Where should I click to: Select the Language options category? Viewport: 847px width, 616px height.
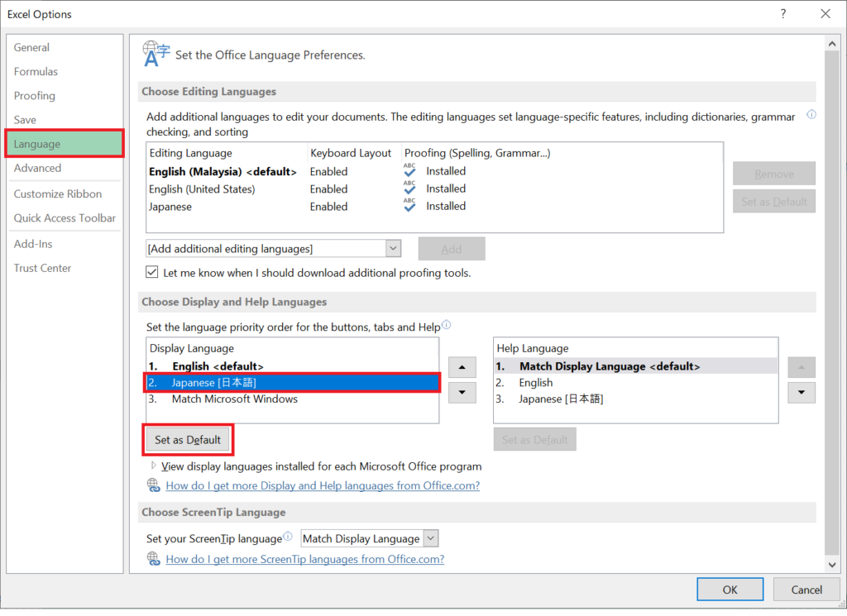click(x=65, y=144)
